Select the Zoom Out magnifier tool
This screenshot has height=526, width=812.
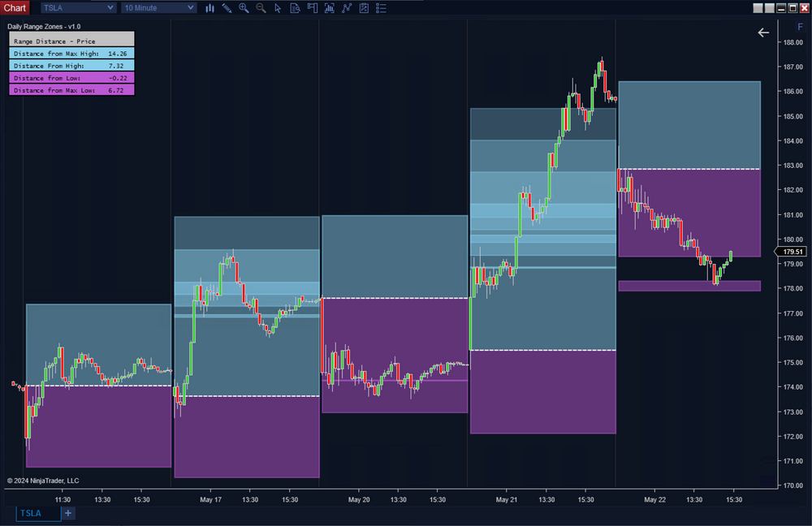(x=261, y=8)
